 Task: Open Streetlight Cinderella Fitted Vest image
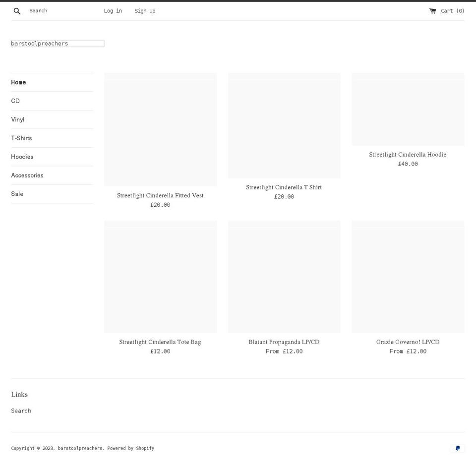pos(160,129)
